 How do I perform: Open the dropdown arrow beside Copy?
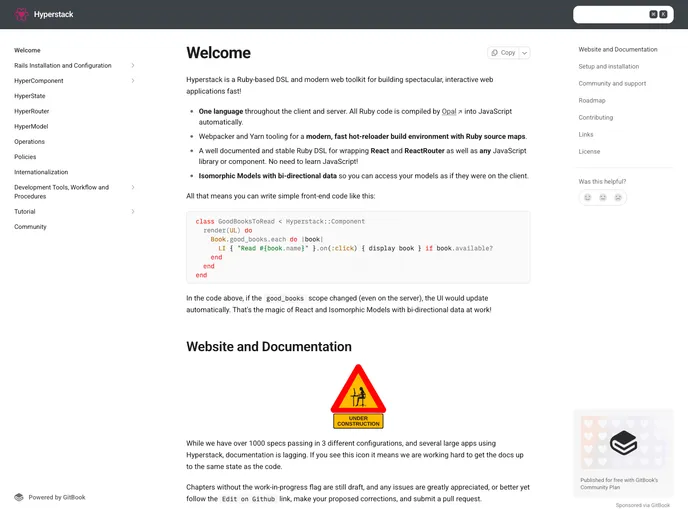pyautogui.click(x=524, y=53)
